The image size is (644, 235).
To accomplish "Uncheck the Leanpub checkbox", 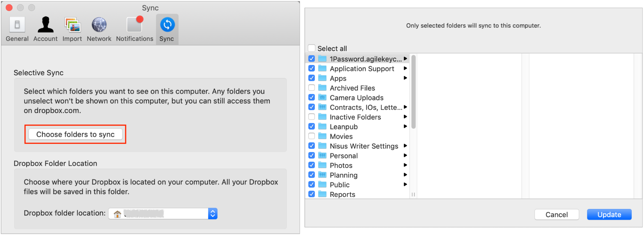I will coord(311,126).
